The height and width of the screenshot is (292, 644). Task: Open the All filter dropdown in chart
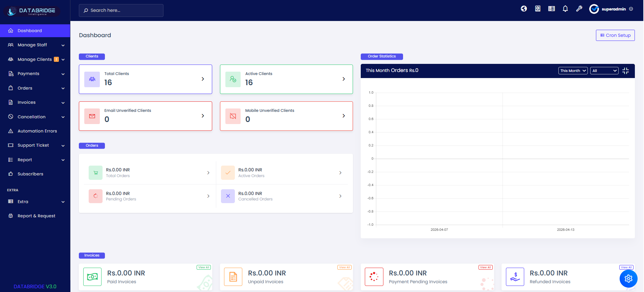click(604, 71)
